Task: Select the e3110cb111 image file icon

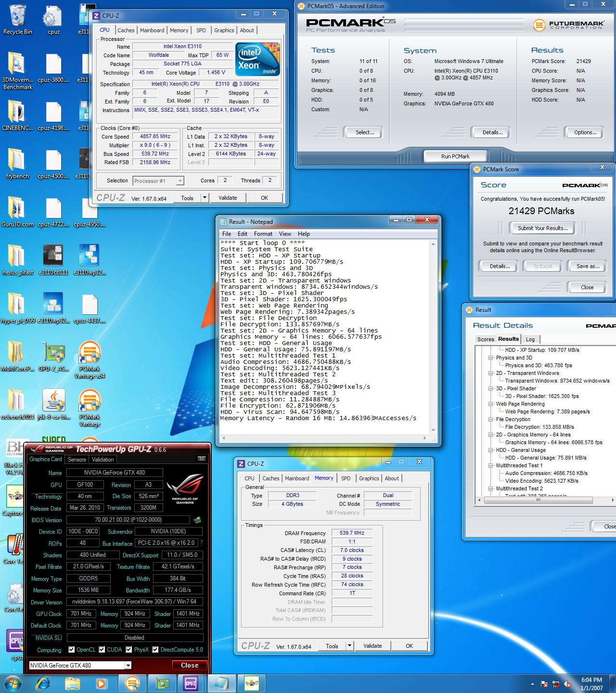Action: 53,260
